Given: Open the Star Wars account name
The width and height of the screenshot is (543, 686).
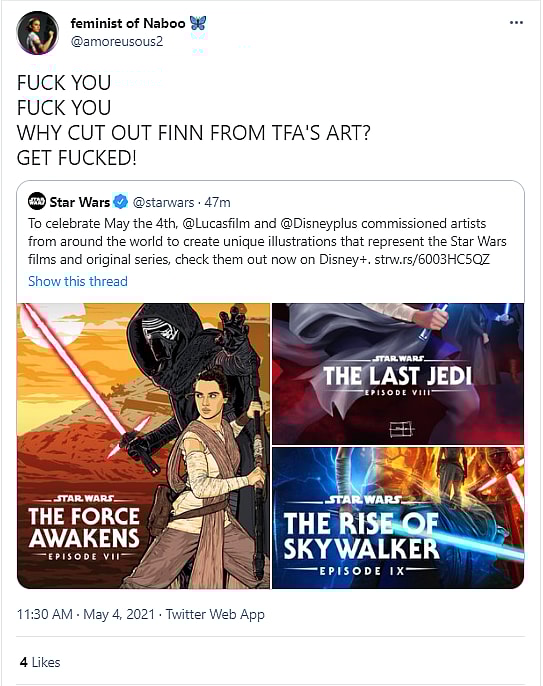Looking at the screenshot, I should [80, 202].
